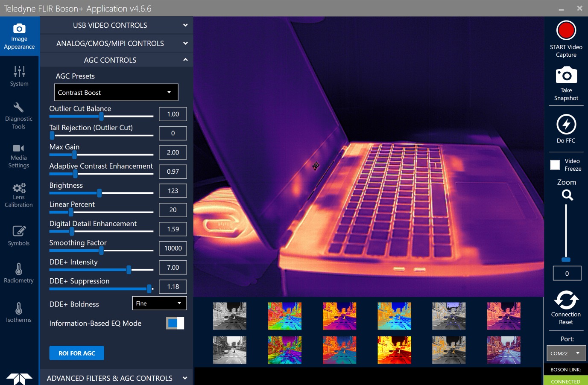Toggle Information-Based EQ Mode switch
This screenshot has width=588, height=385.
(175, 323)
